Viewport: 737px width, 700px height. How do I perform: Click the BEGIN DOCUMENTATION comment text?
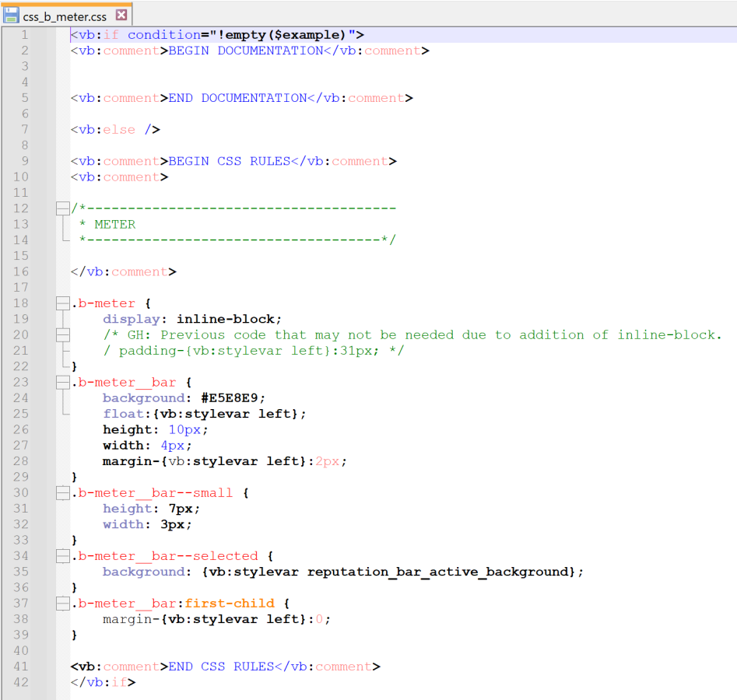point(246,51)
